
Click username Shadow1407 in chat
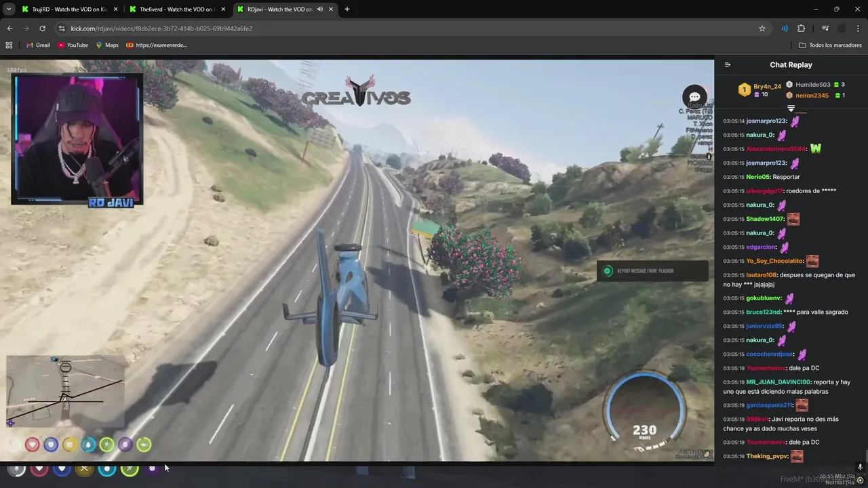(x=765, y=219)
